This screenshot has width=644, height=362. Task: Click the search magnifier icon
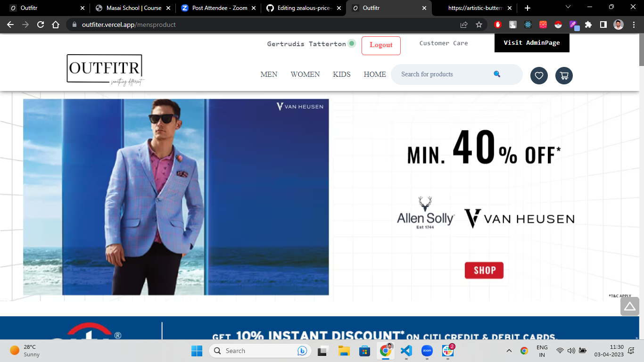[497, 74]
